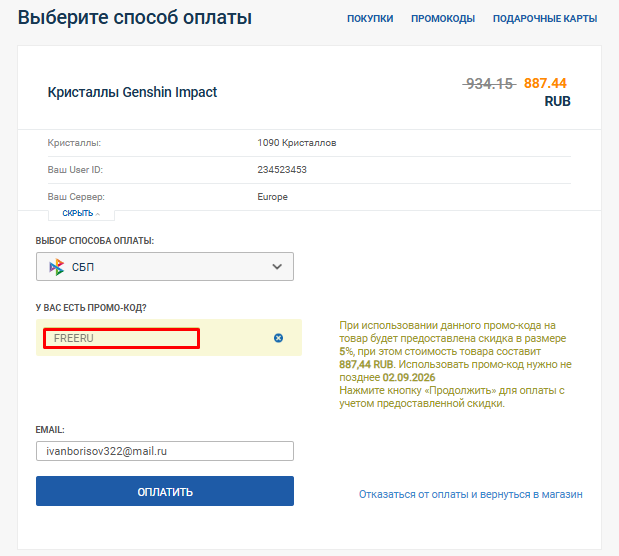619x556 pixels.
Task: Clear the FREERU promo code with the X icon
Action: tap(278, 338)
